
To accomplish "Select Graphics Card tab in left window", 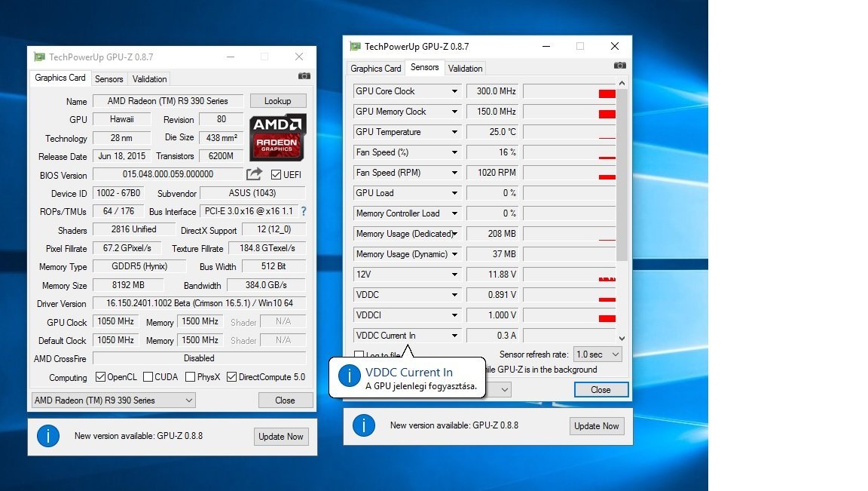I will 60,78.
